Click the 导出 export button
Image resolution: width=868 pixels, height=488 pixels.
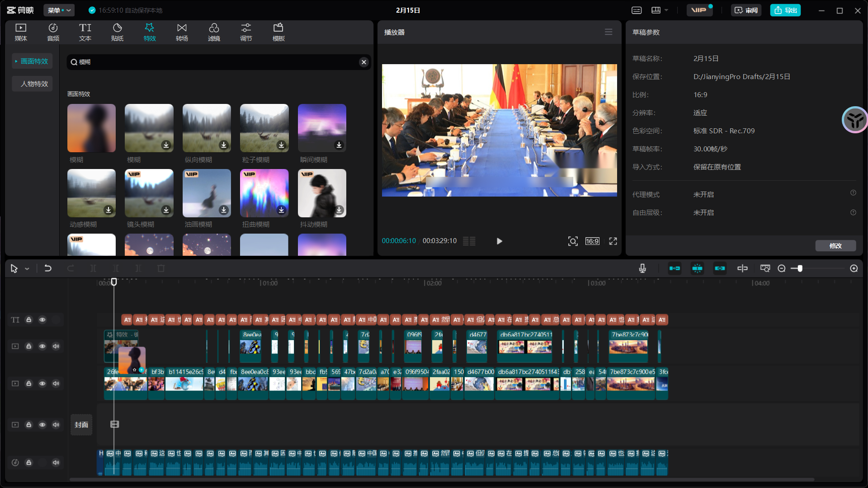click(785, 10)
